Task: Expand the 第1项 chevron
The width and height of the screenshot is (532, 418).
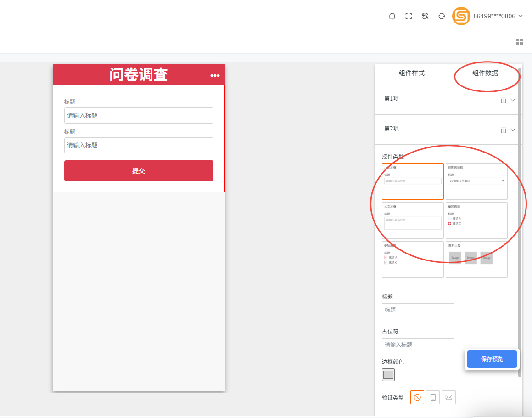Action: pos(513,100)
